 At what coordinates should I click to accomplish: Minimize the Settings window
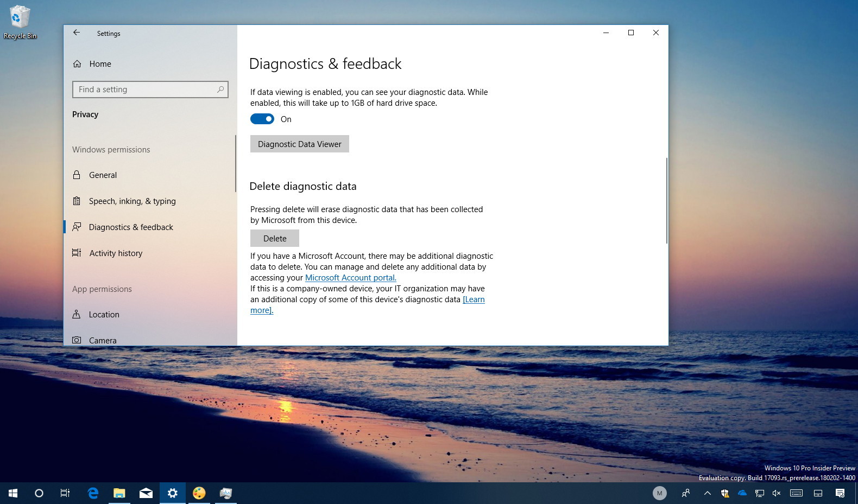coord(606,33)
